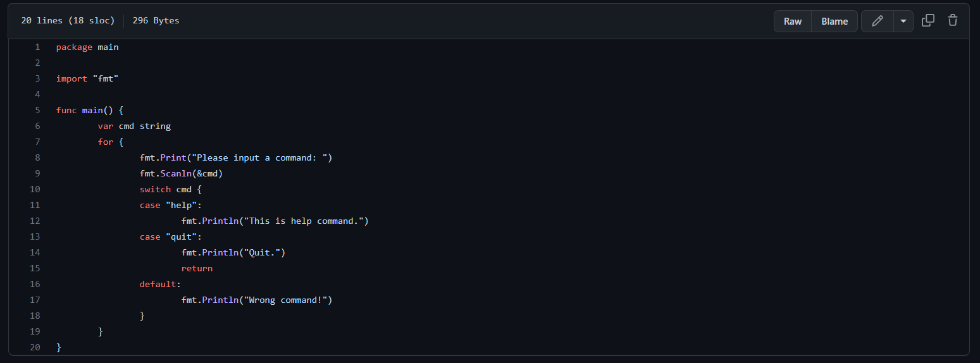Image resolution: width=980 pixels, height=363 pixels.
Task: Expand the edit options dropdown arrow
Action: click(x=903, y=21)
